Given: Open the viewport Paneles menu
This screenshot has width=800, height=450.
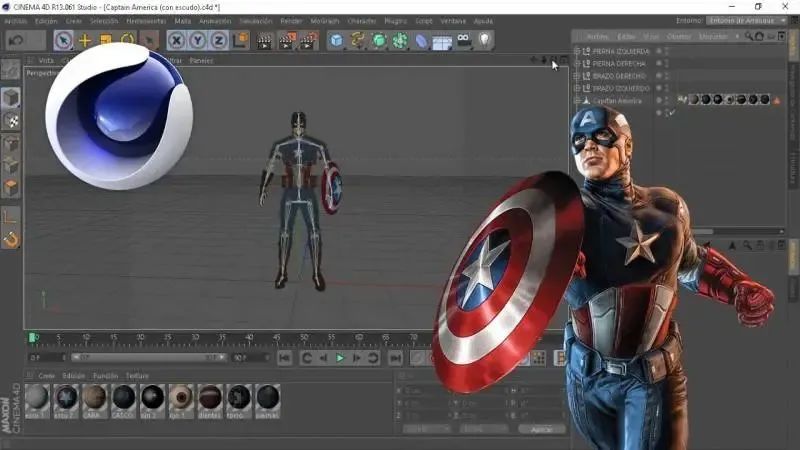Looking at the screenshot, I should tap(201, 60).
